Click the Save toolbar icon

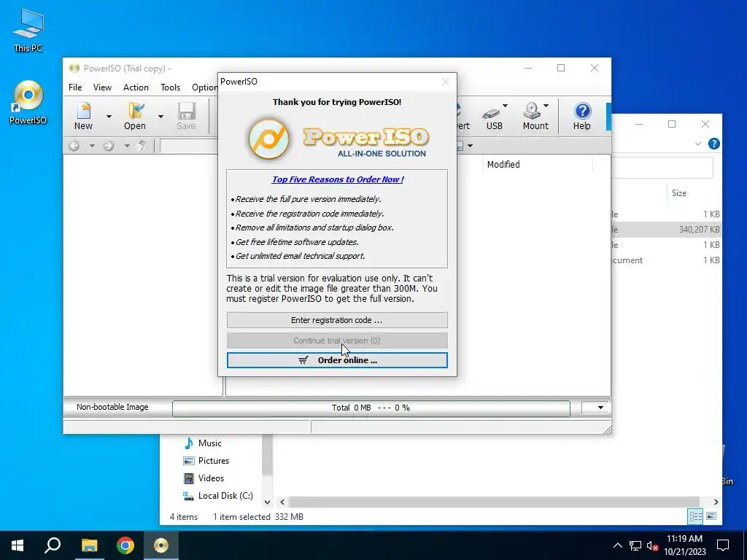coord(186,116)
